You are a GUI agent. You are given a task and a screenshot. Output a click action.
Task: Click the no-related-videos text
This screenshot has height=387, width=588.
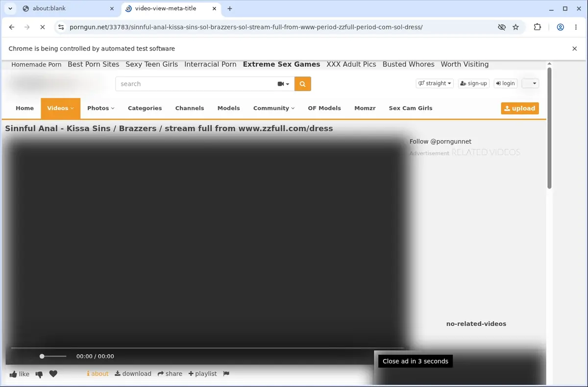476,324
